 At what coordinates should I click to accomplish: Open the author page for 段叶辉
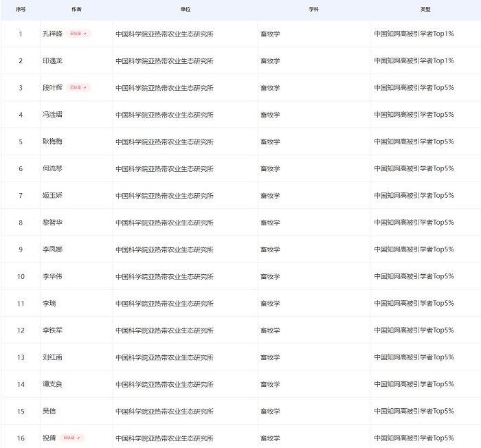(x=52, y=88)
